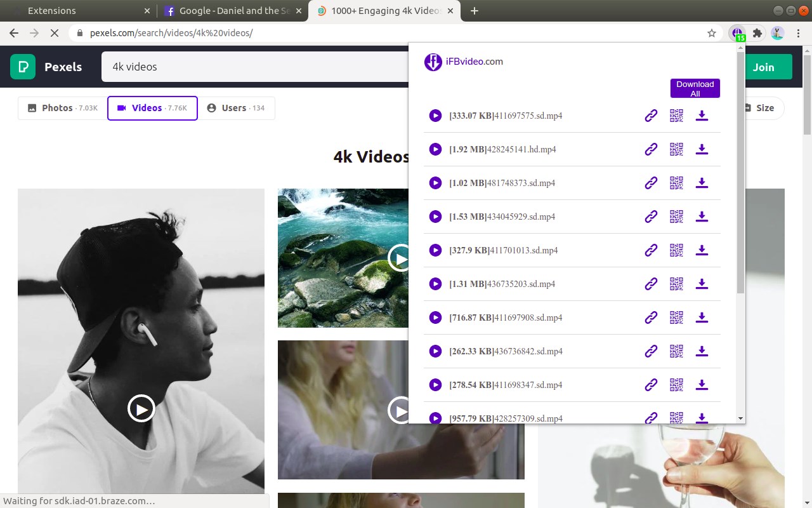This screenshot has width=812, height=508.
Task: Copy link for 436735203.sd.mp4
Action: [651, 284]
